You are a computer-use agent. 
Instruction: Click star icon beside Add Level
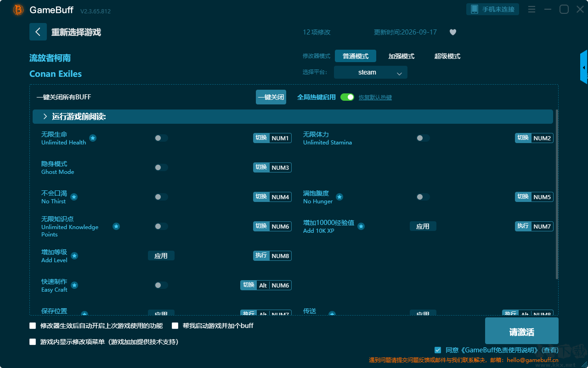(x=74, y=256)
